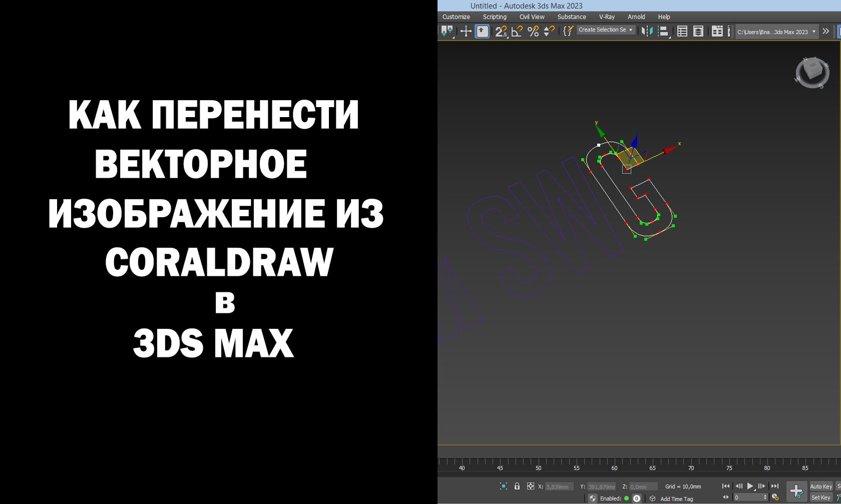841x504 pixels.
Task: Go to the end frame
Action: point(774,486)
